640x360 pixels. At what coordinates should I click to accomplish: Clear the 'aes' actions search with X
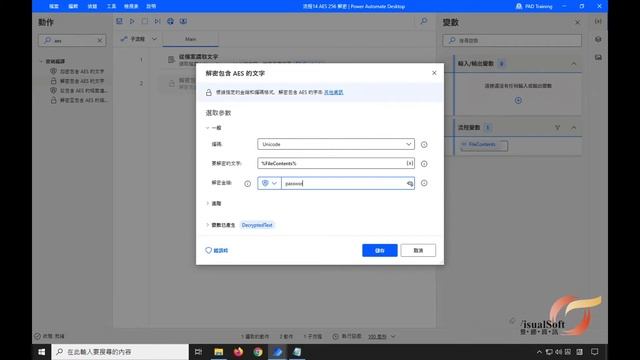(100, 40)
